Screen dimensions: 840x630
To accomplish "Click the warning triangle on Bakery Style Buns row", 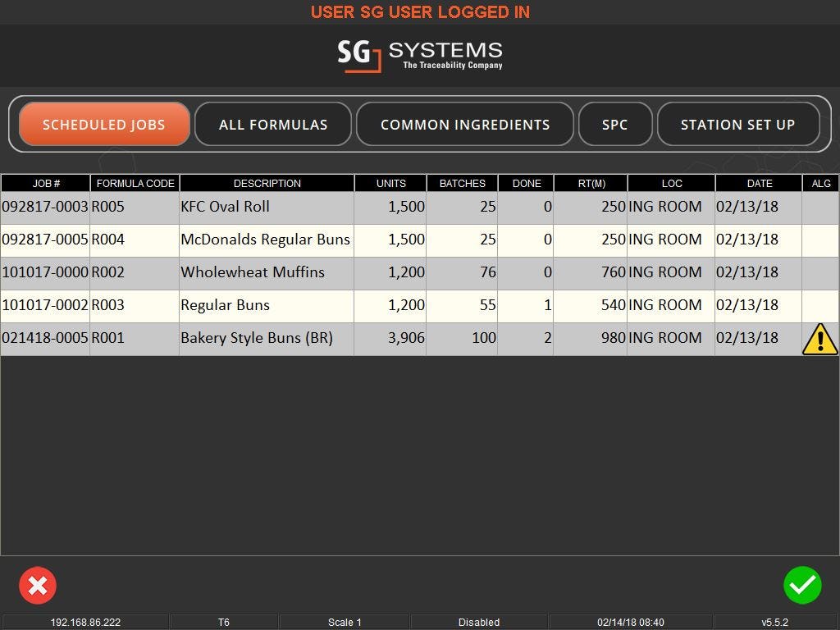I will tap(820, 338).
